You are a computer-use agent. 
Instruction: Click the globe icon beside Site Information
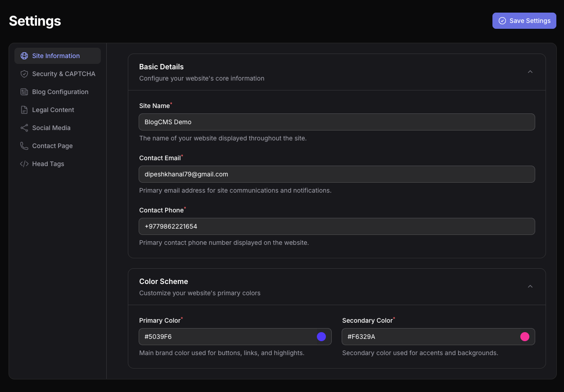coord(24,55)
